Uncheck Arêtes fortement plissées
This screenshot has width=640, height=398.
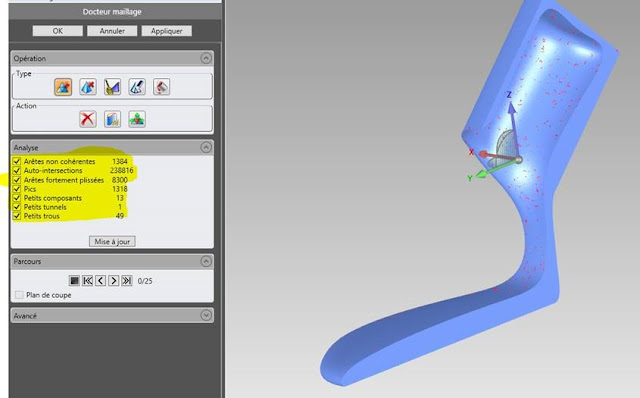[x=17, y=180]
